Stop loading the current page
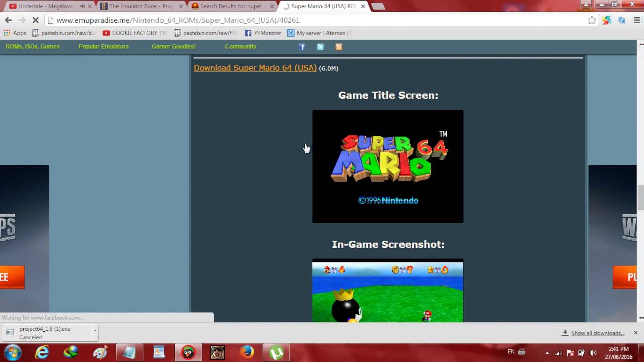 pos(36,20)
